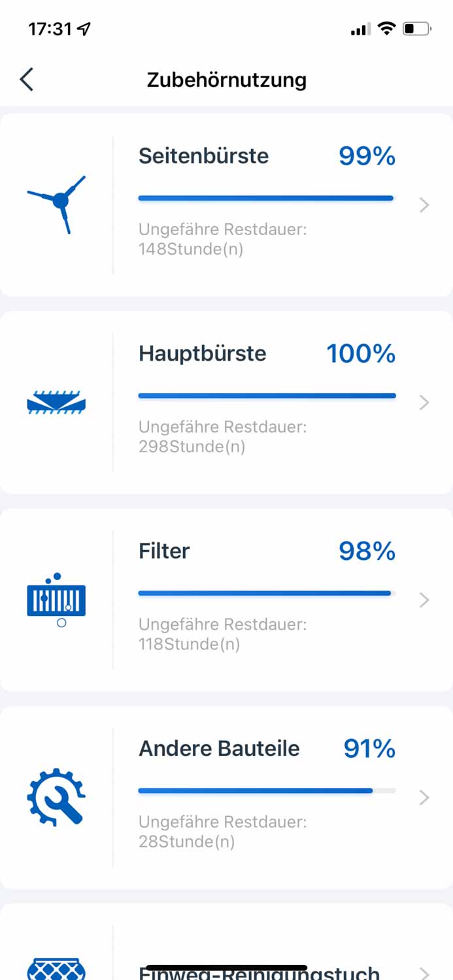Open the Seitenbürste label
This screenshot has width=453, height=980.
pyautogui.click(x=203, y=156)
